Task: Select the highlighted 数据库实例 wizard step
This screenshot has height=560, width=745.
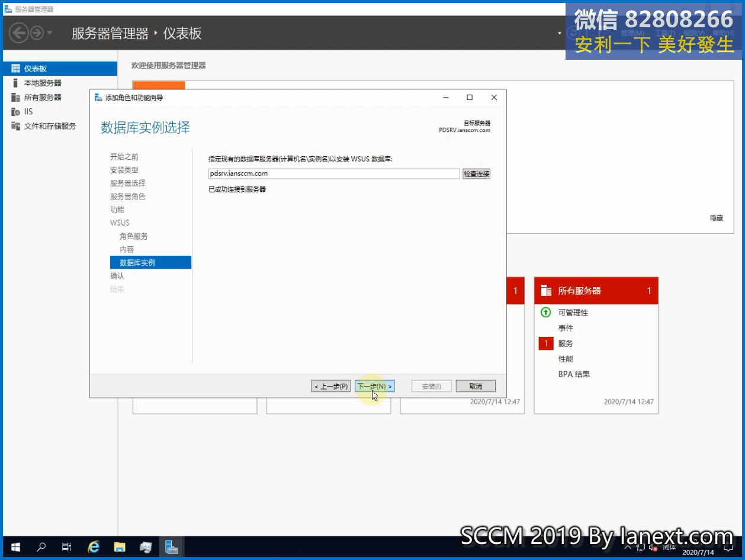Action: [x=150, y=262]
